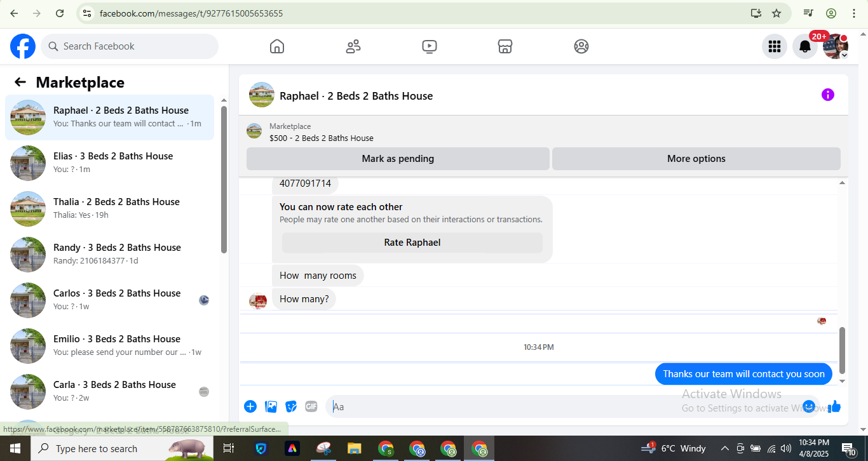This screenshot has height=461, width=868.
Task: Open Emilio 3 Beds 2 Baths conversation
Action: click(109, 346)
